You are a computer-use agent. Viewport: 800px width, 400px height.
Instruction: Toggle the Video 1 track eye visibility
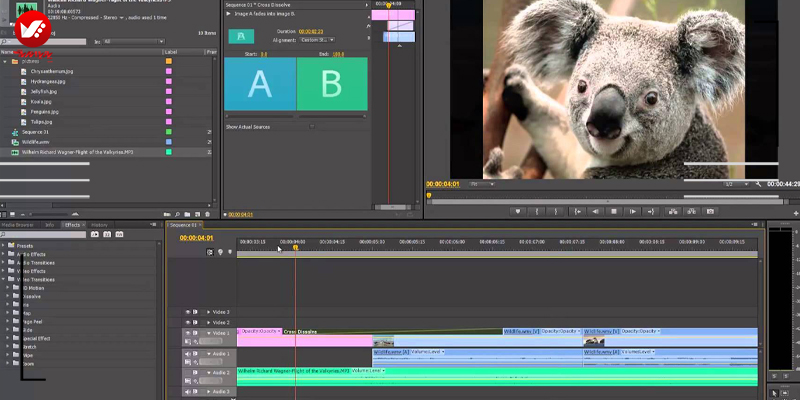coord(188,333)
